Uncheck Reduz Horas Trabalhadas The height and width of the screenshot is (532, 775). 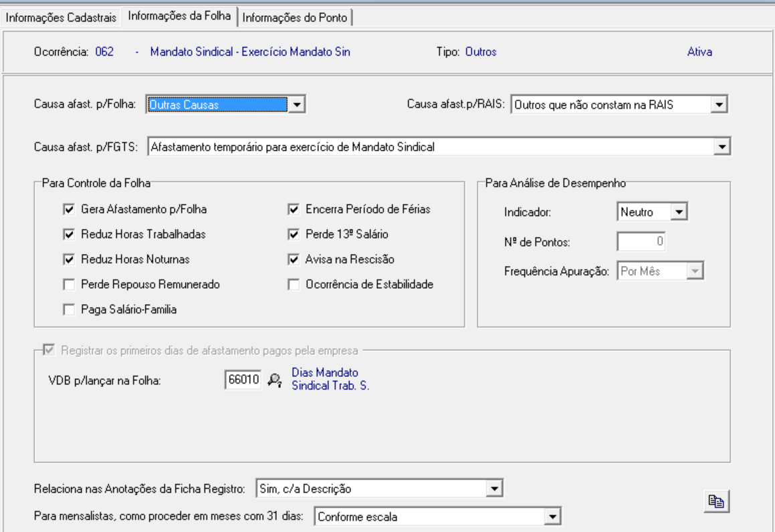click(69, 234)
